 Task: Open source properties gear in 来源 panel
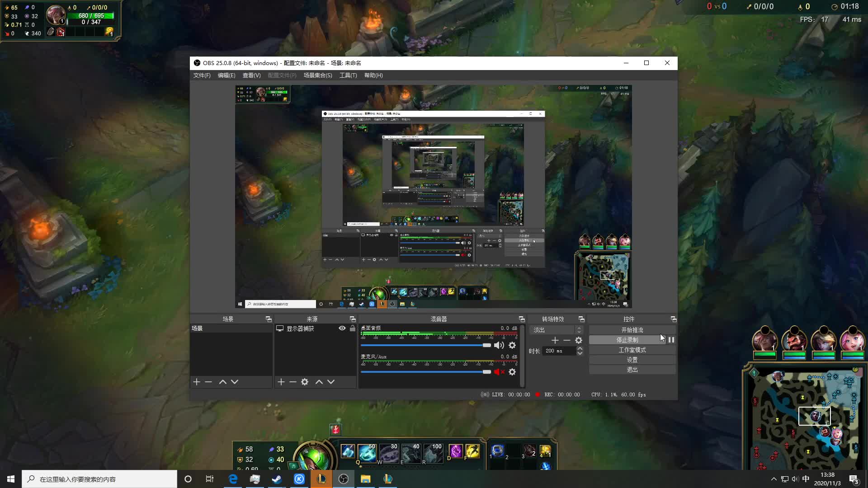305,382
